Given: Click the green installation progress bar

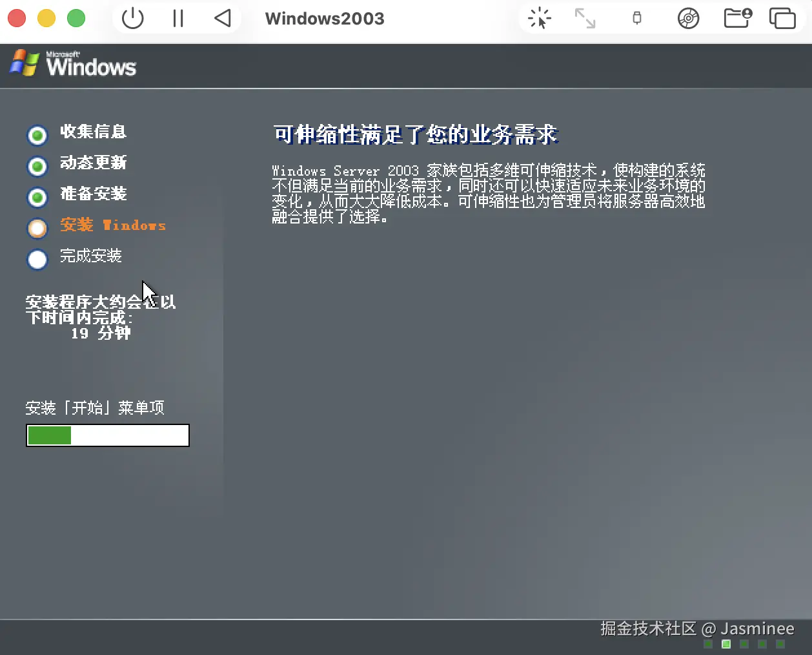Looking at the screenshot, I should tap(108, 435).
